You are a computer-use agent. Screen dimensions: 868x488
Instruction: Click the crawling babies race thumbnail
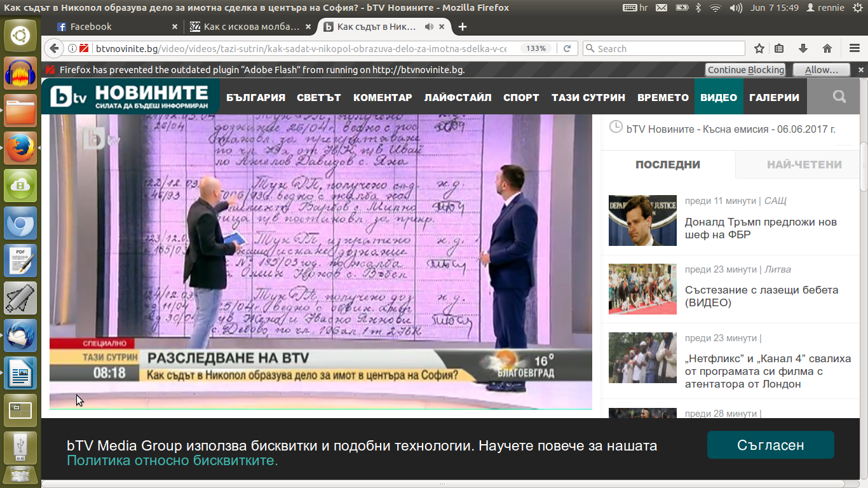[642, 289]
